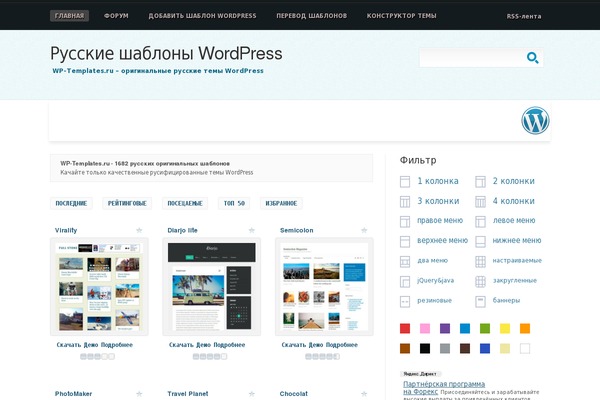Click the 2 колонки layout icon
Viewport: 600px width, 400px height.
(480, 181)
